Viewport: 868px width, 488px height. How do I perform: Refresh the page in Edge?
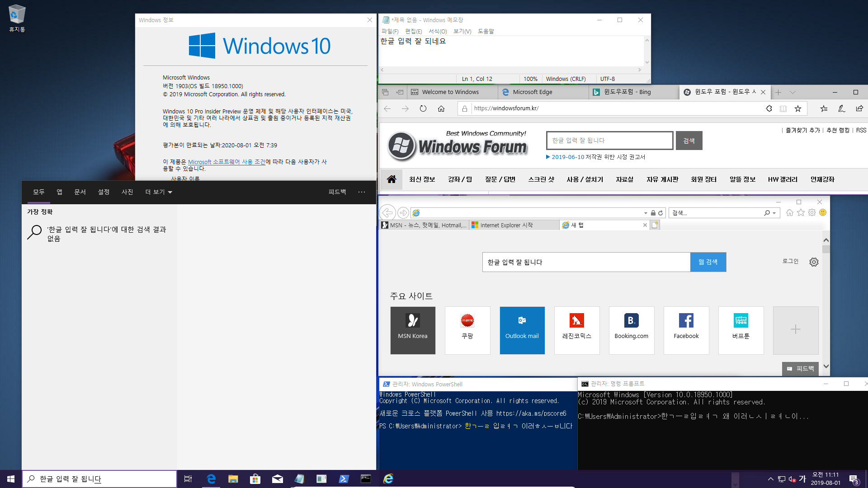(x=423, y=108)
